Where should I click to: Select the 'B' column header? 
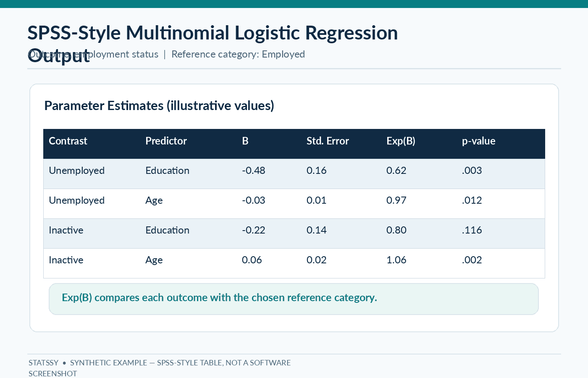point(245,141)
